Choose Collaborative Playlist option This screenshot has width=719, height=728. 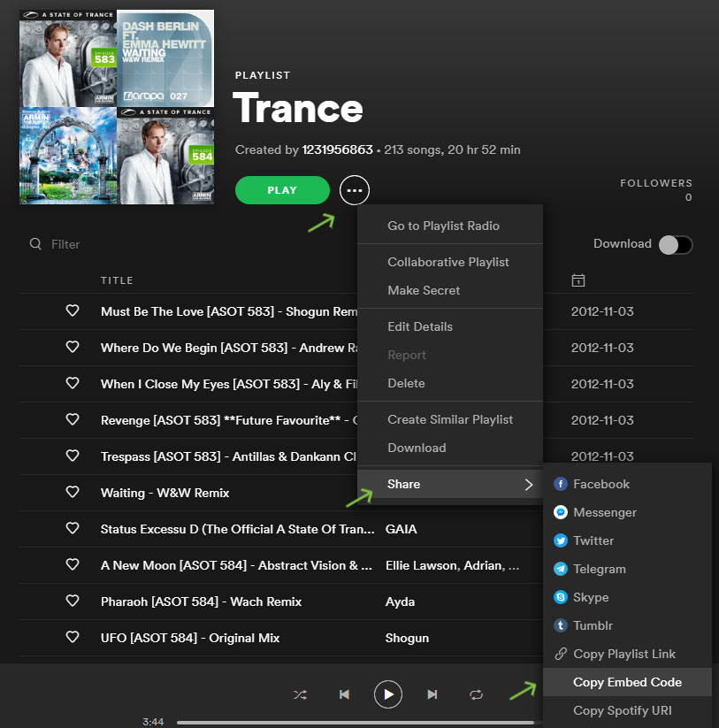pyautogui.click(x=450, y=262)
